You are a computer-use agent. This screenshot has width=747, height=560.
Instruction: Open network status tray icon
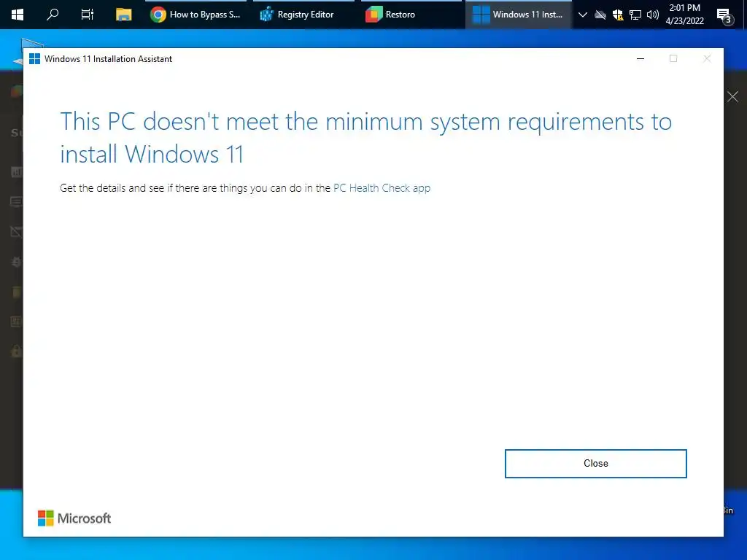click(x=635, y=15)
